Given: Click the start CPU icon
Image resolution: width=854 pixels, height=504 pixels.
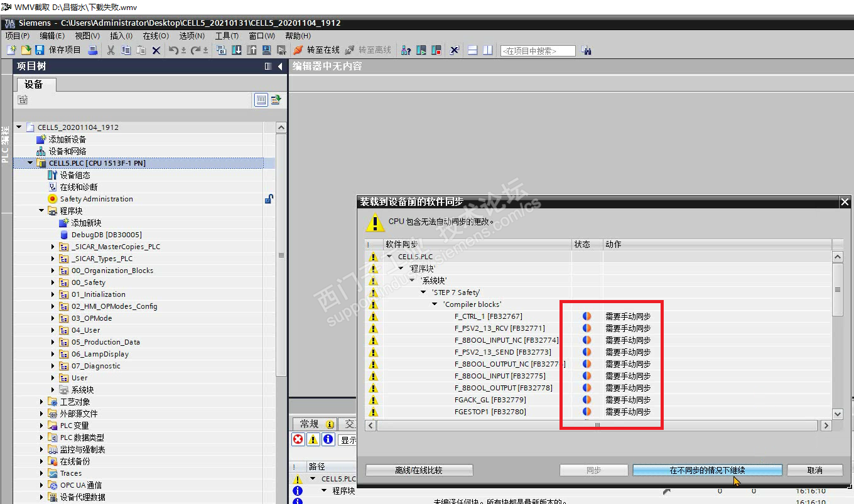Looking at the screenshot, I should 421,50.
